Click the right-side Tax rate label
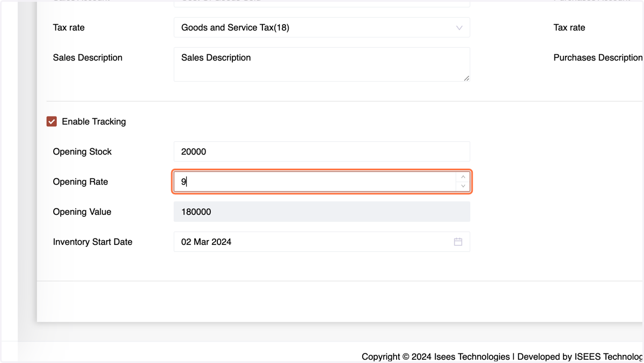 point(569,27)
